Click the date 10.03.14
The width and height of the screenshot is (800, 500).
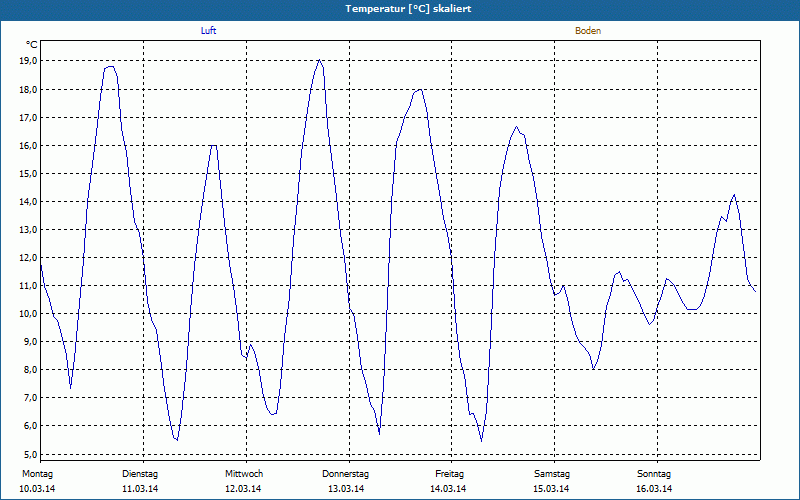(x=37, y=489)
